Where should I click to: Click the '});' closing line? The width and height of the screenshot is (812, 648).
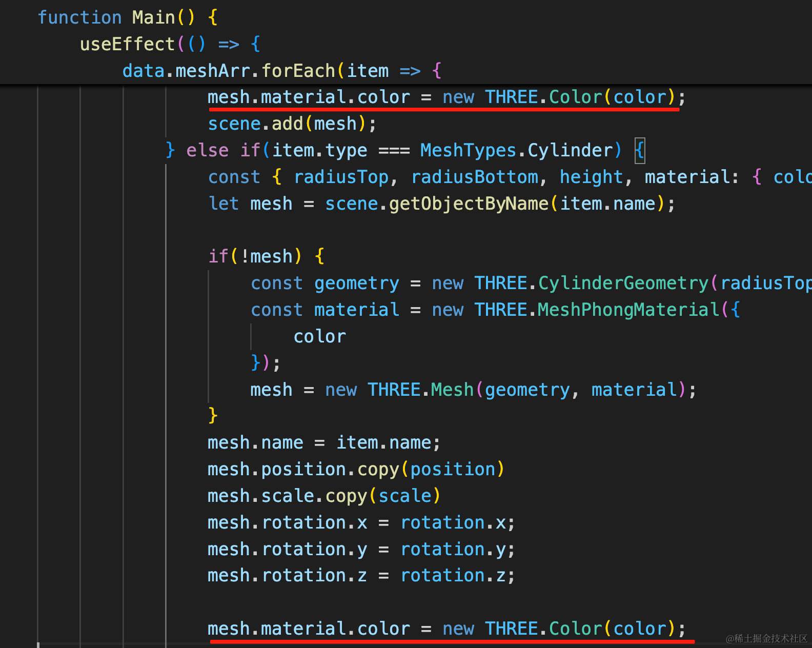point(266,363)
